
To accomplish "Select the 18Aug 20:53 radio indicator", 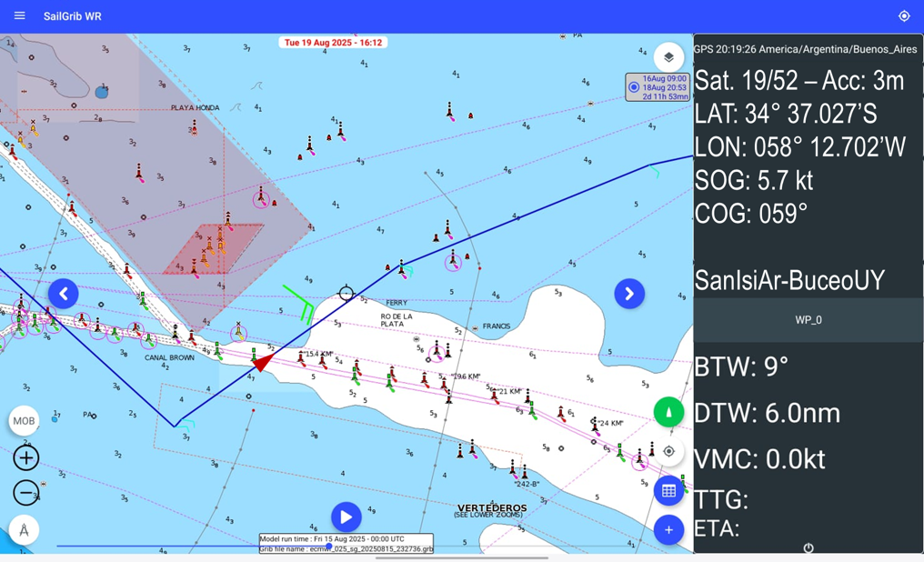I will coord(633,86).
